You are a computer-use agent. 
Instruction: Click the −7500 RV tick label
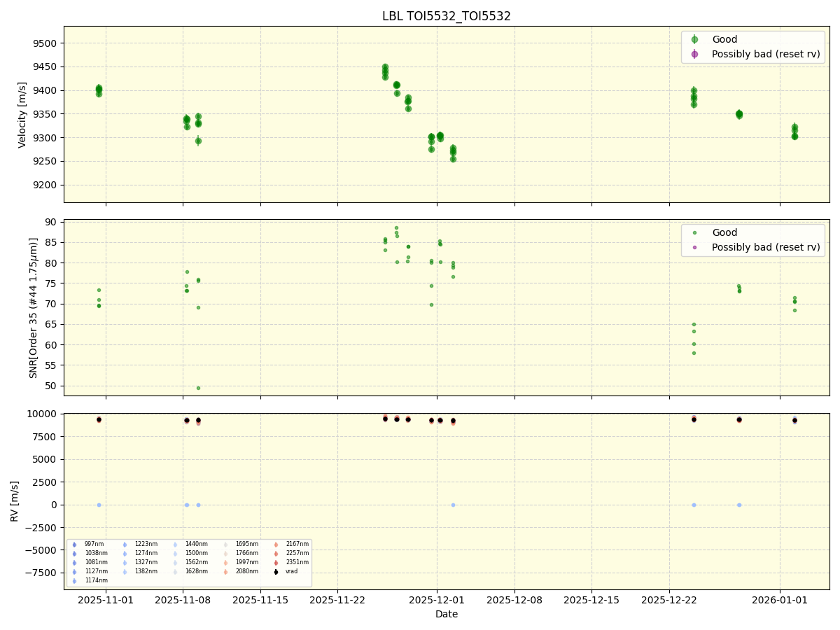41,573
